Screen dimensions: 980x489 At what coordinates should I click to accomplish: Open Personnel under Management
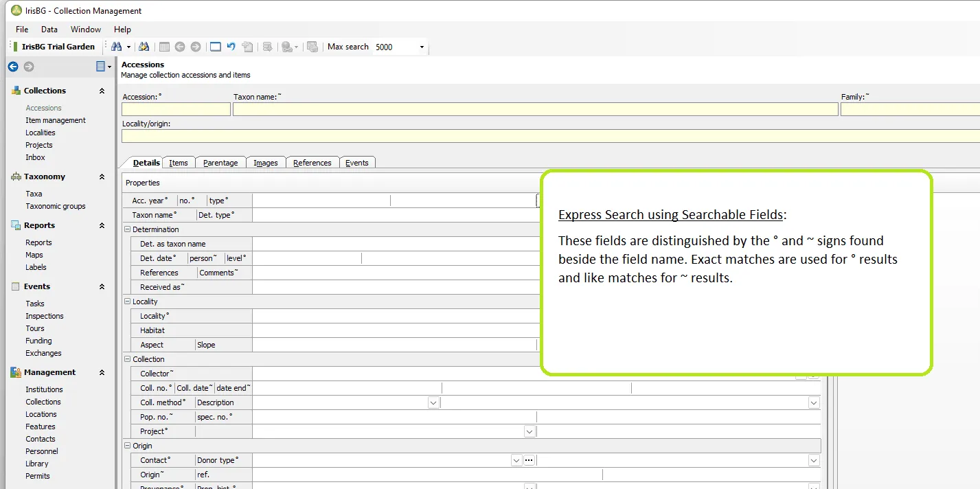point(42,451)
